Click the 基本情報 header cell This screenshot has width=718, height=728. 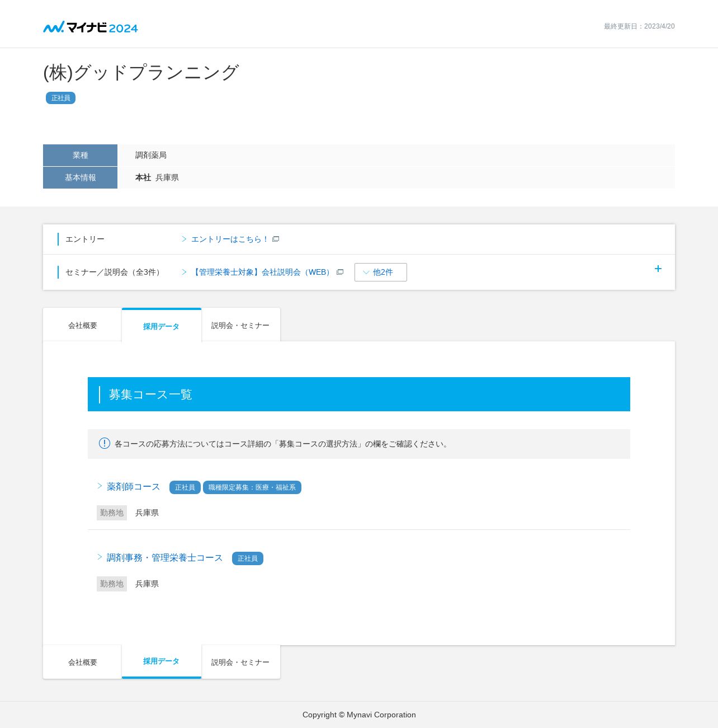coord(80,177)
